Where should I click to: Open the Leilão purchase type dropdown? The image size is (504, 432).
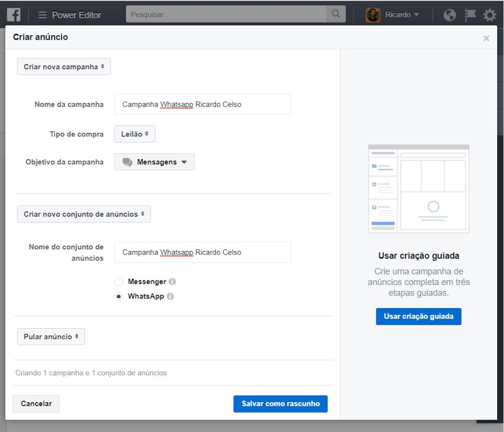(134, 134)
